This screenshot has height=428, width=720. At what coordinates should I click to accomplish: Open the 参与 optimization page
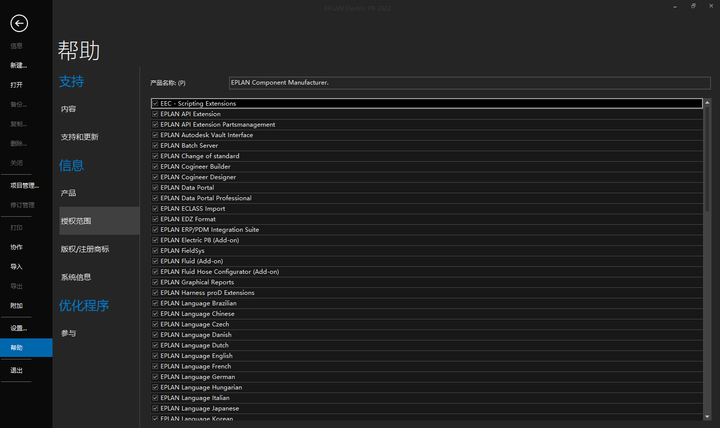[x=68, y=333]
